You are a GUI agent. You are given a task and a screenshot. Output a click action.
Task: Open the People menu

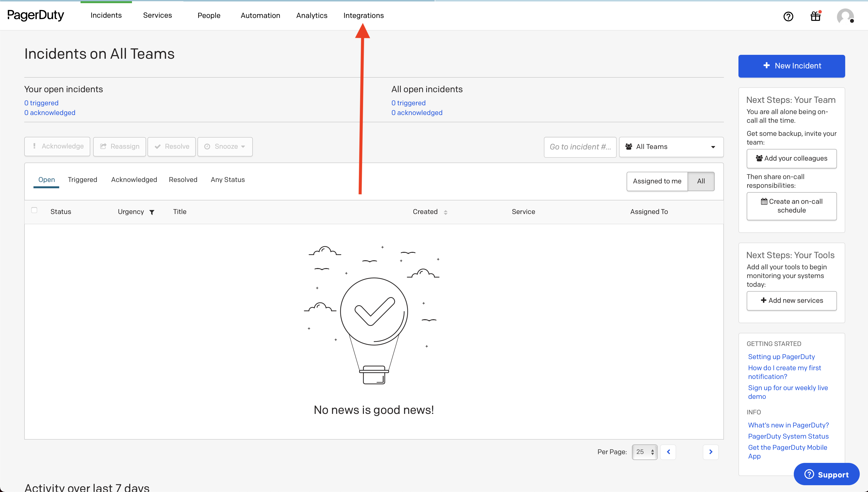click(x=209, y=16)
